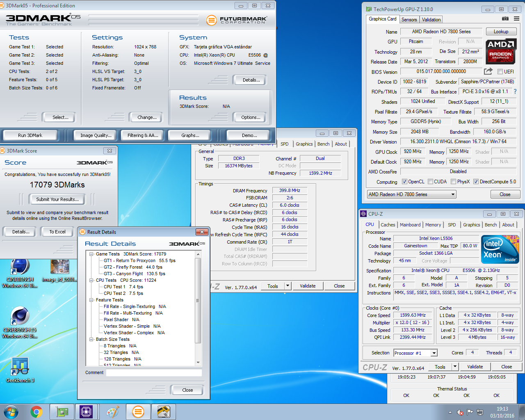
Task: Open the GPU-Z hamburger menu
Action: click(x=516, y=19)
